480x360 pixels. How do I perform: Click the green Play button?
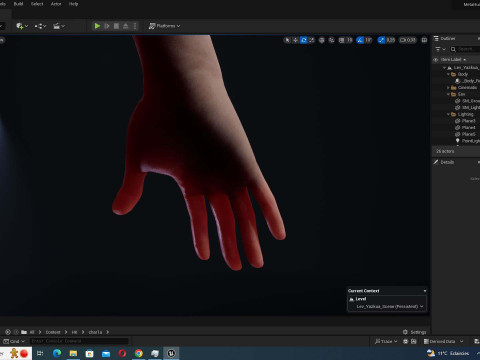tap(97, 26)
